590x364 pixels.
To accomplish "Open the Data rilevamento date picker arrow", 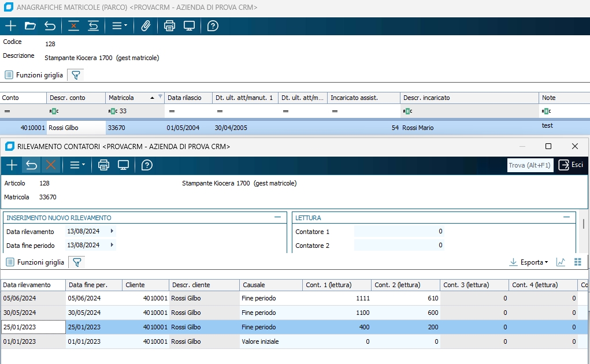I will [112, 231].
